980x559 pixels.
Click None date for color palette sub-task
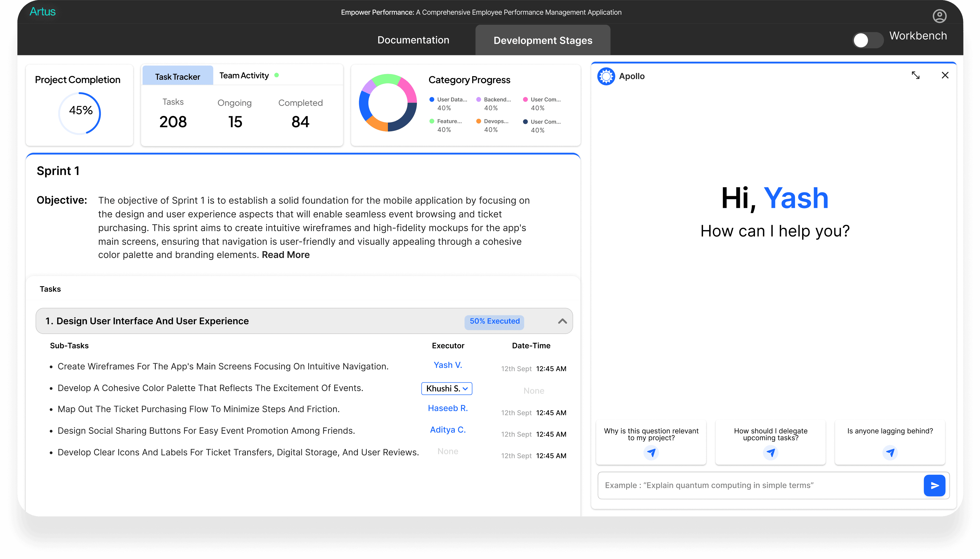[534, 391]
